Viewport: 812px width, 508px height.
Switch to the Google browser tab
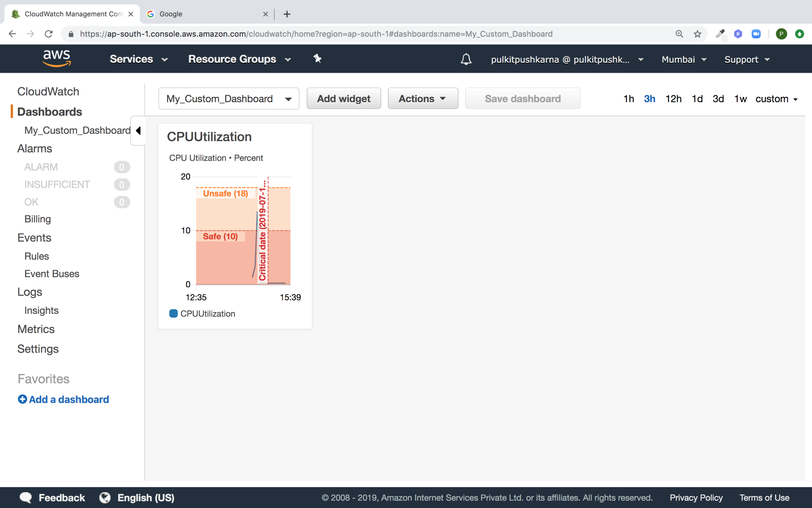point(203,14)
